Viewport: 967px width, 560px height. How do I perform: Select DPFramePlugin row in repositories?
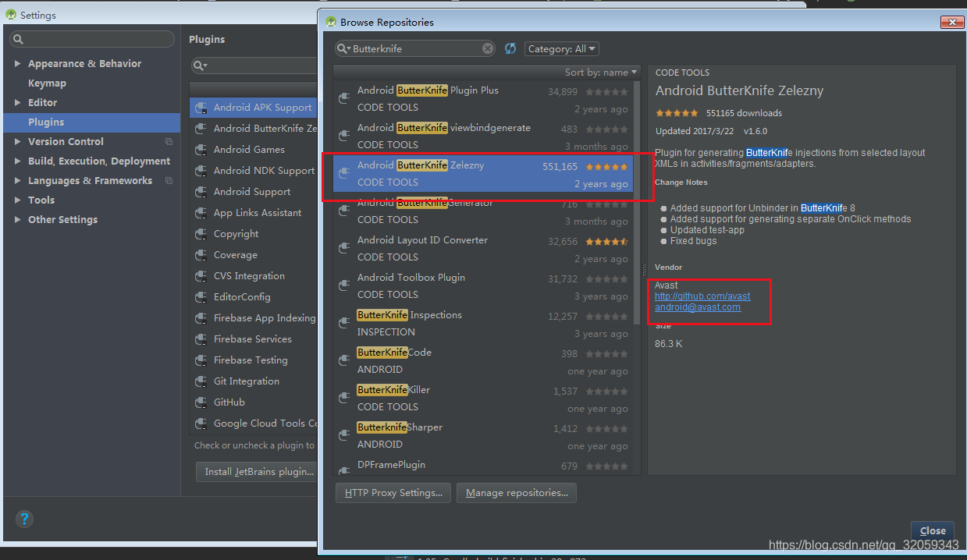tap(483, 466)
